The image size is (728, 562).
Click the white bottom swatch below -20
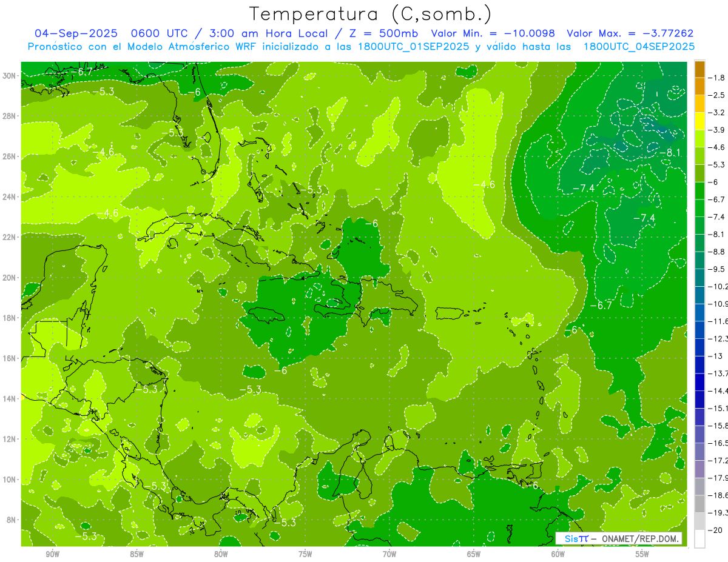tap(699, 538)
